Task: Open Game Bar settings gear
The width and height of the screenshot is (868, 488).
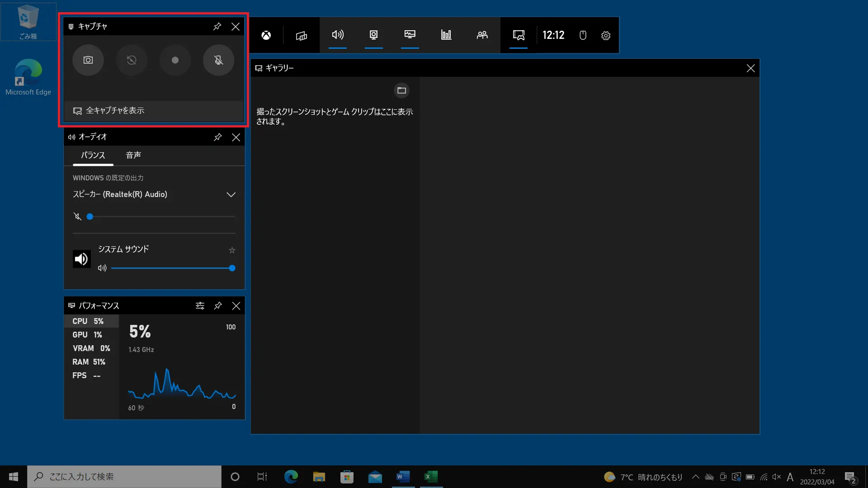Action: tap(606, 35)
